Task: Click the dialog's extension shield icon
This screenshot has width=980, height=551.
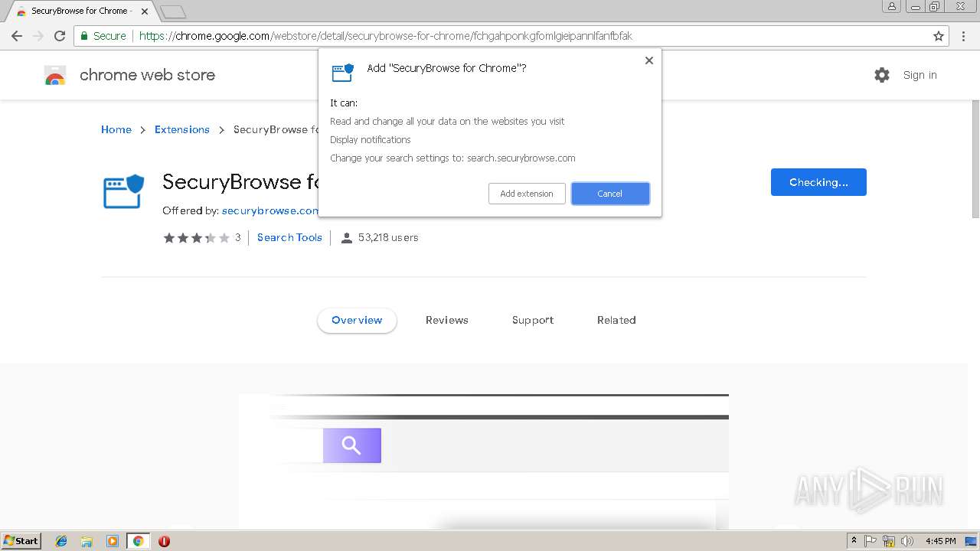Action: [x=342, y=73]
